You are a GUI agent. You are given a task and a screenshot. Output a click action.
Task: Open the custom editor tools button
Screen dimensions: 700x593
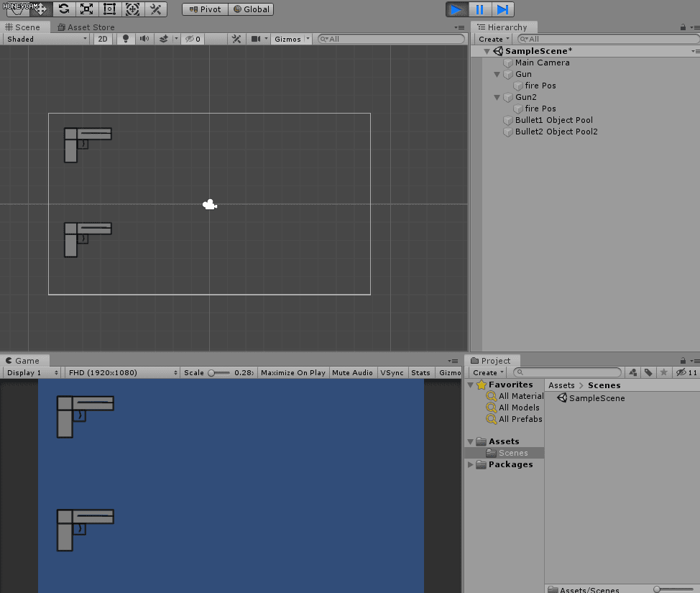[156, 9]
